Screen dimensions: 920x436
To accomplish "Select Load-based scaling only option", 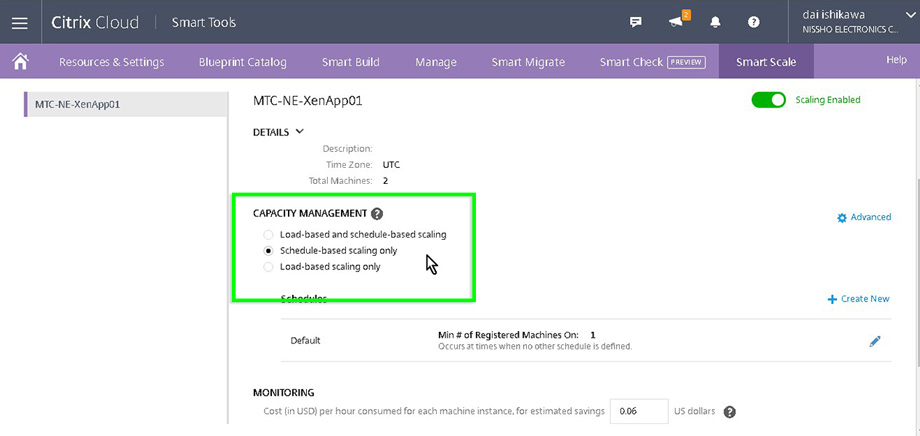I will pyautogui.click(x=267, y=267).
